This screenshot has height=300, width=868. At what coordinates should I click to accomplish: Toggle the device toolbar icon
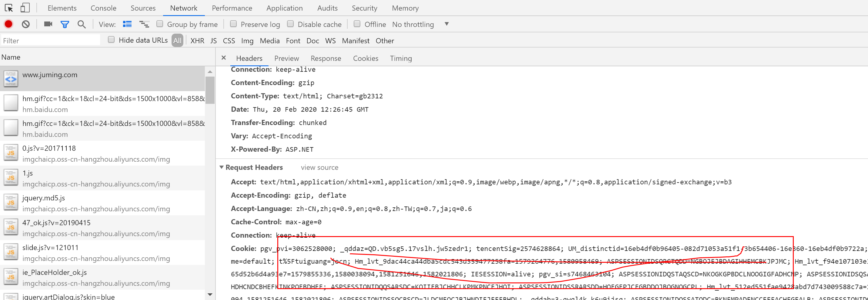click(x=25, y=8)
